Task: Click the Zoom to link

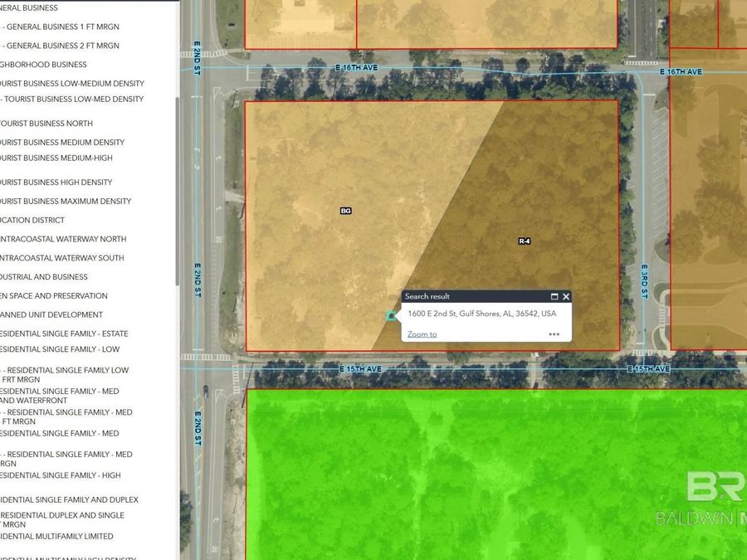Action: (422, 334)
